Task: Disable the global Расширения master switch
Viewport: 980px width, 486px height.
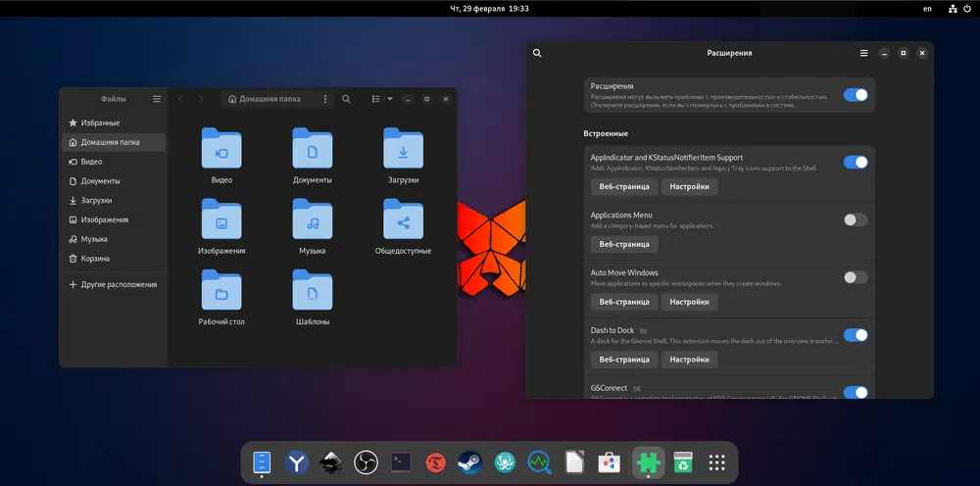Action: pyautogui.click(x=855, y=95)
